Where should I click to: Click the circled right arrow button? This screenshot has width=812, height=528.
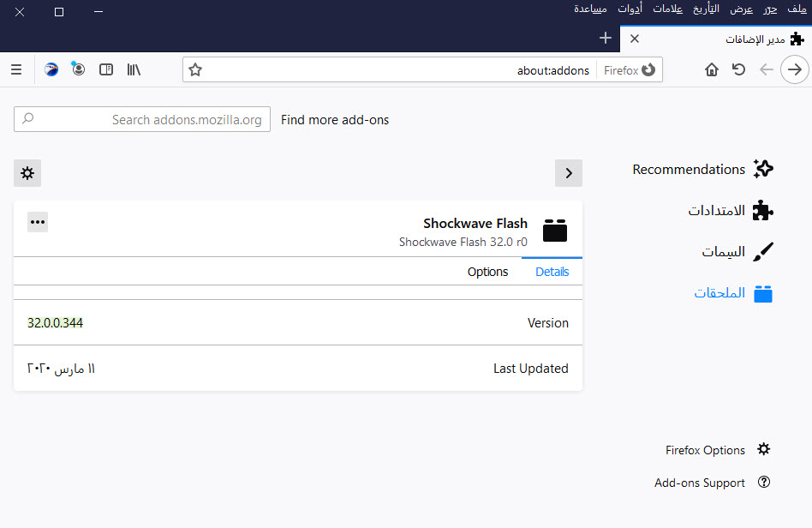[794, 69]
